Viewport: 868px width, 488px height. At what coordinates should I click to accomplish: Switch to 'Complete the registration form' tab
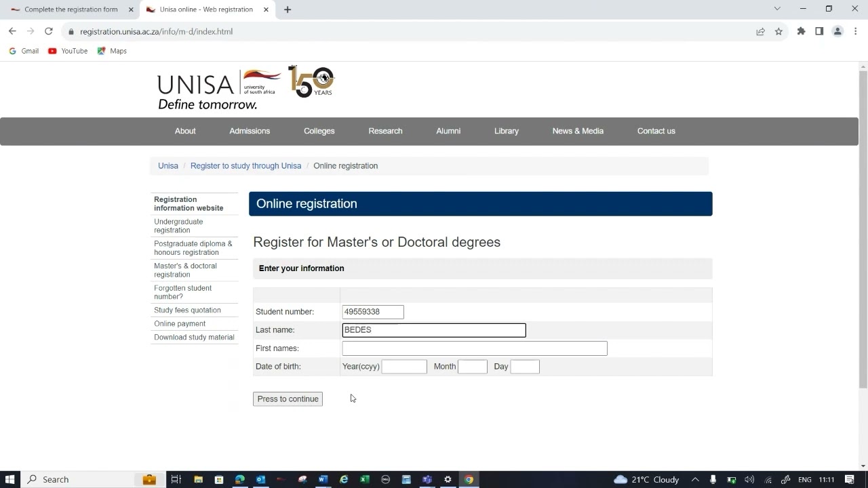71,9
